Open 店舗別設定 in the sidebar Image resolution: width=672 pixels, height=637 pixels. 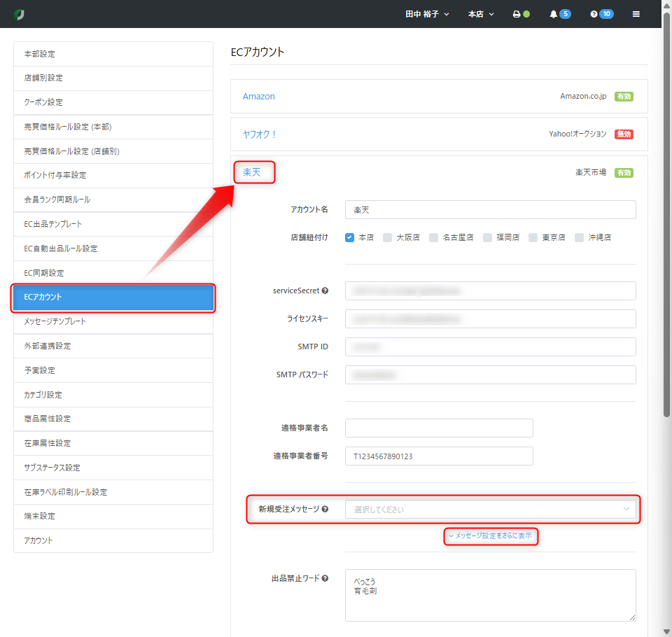[x=113, y=78]
